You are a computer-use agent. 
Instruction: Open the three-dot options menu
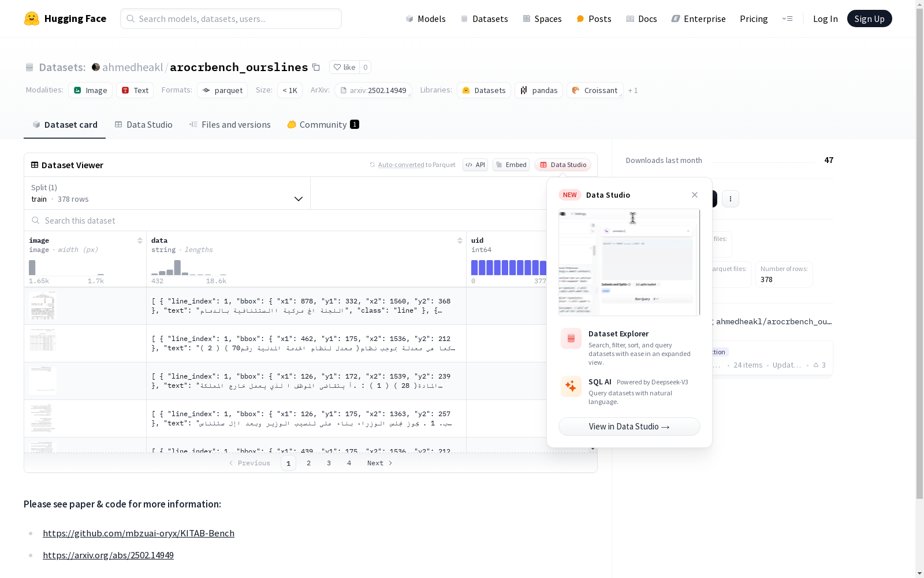tap(731, 199)
